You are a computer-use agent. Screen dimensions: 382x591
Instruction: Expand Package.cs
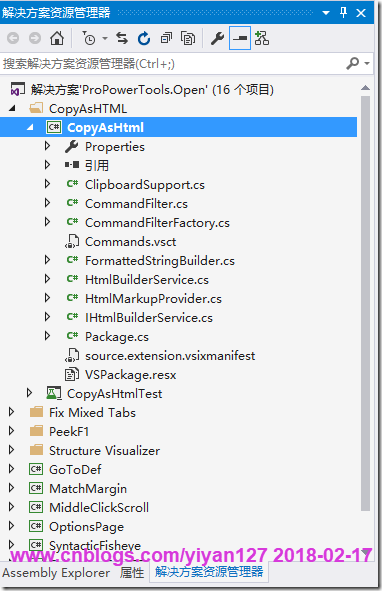[48, 336]
